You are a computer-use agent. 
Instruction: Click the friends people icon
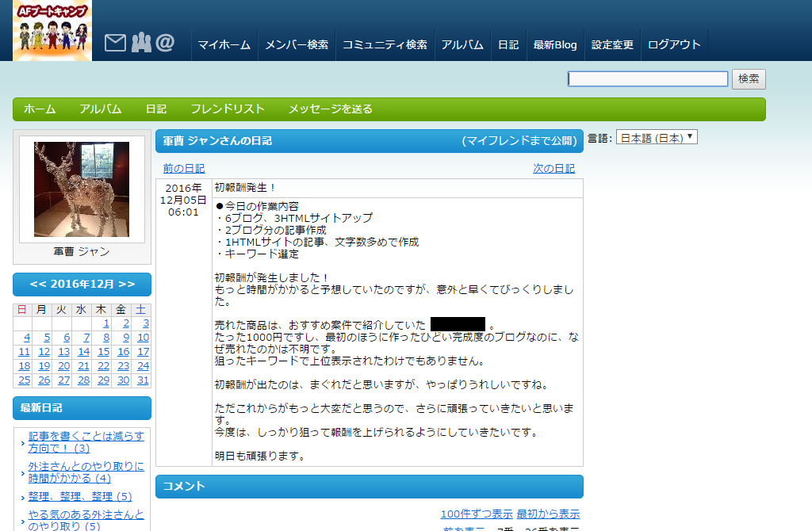(x=140, y=43)
